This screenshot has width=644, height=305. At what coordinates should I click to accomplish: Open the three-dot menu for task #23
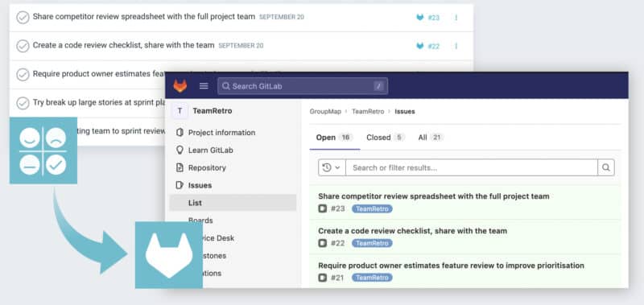pyautogui.click(x=456, y=18)
